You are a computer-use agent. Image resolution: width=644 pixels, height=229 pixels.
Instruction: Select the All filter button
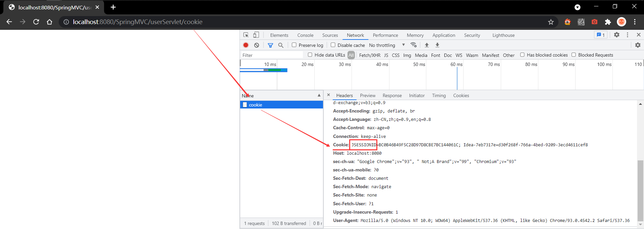[351, 55]
